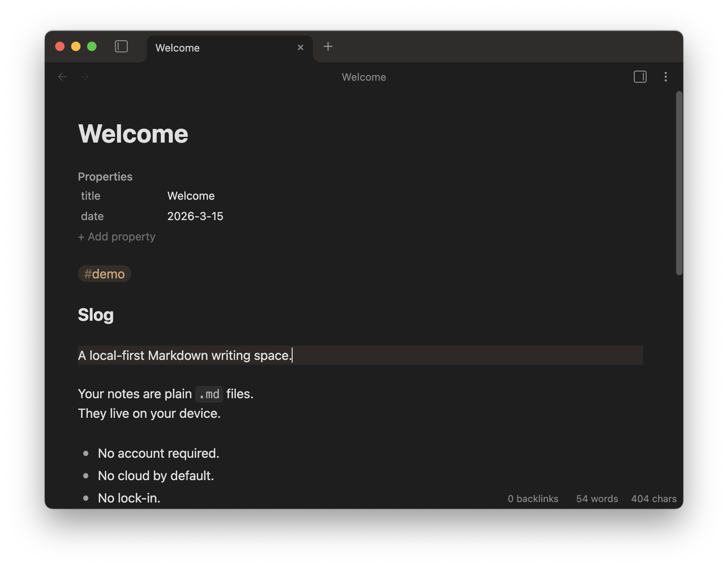Toggle the right sidebar panel icon
The image size is (728, 568).
click(x=640, y=77)
